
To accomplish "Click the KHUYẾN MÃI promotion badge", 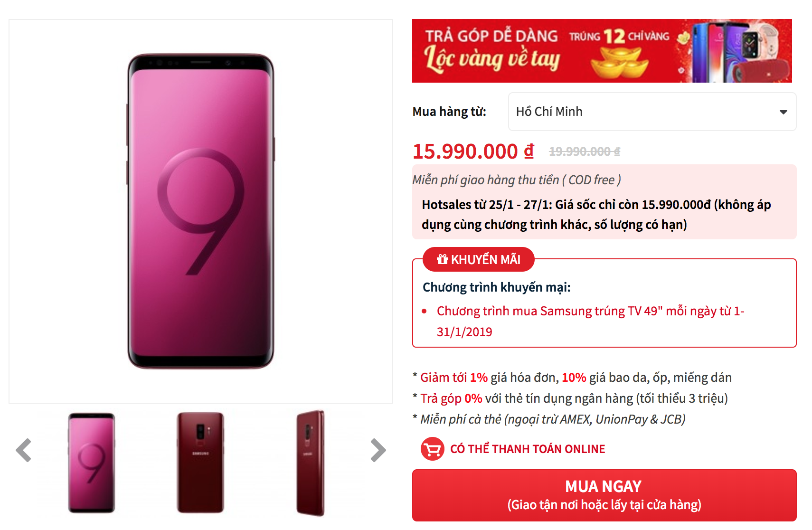I will 478,259.
